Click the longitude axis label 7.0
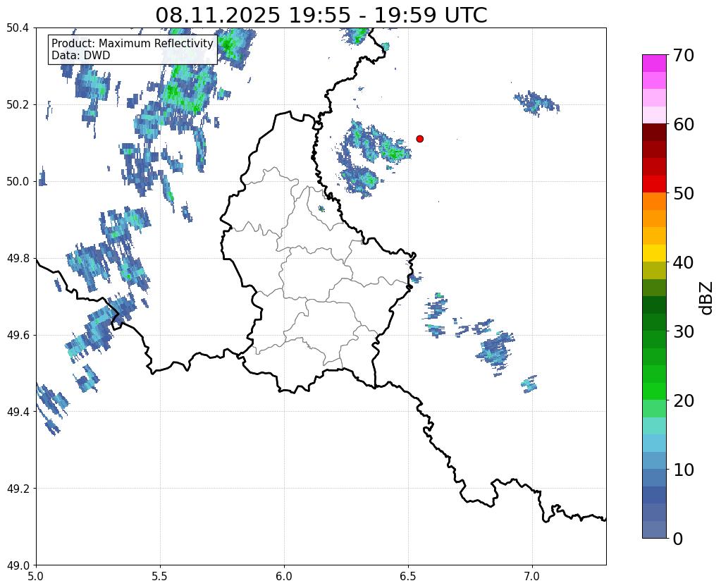721x588 pixels. tap(533, 577)
